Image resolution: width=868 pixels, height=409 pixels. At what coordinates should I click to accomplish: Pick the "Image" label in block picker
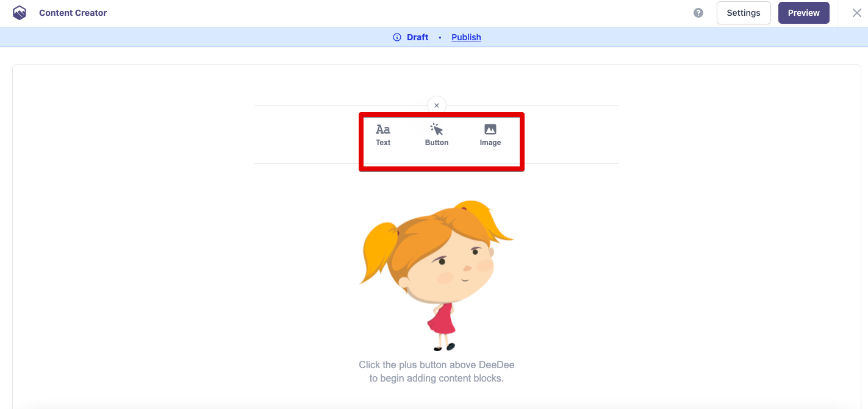coord(490,143)
